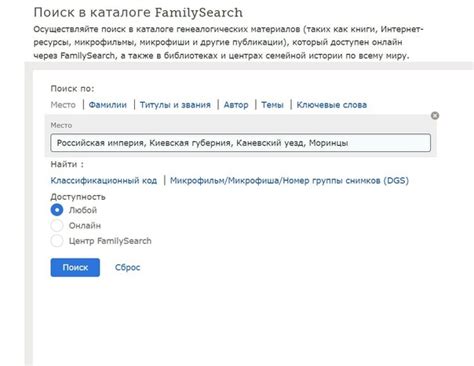Switch search to Титулы и звания
Viewport: 474px width, 366px height.
(x=175, y=105)
